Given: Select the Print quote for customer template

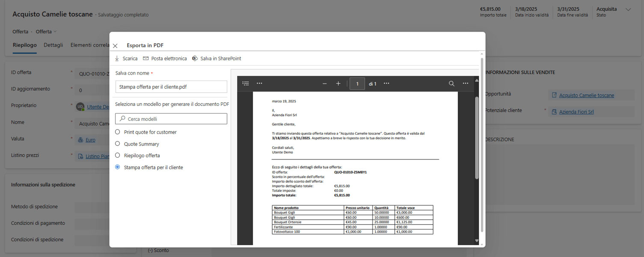Looking at the screenshot, I should (118, 132).
